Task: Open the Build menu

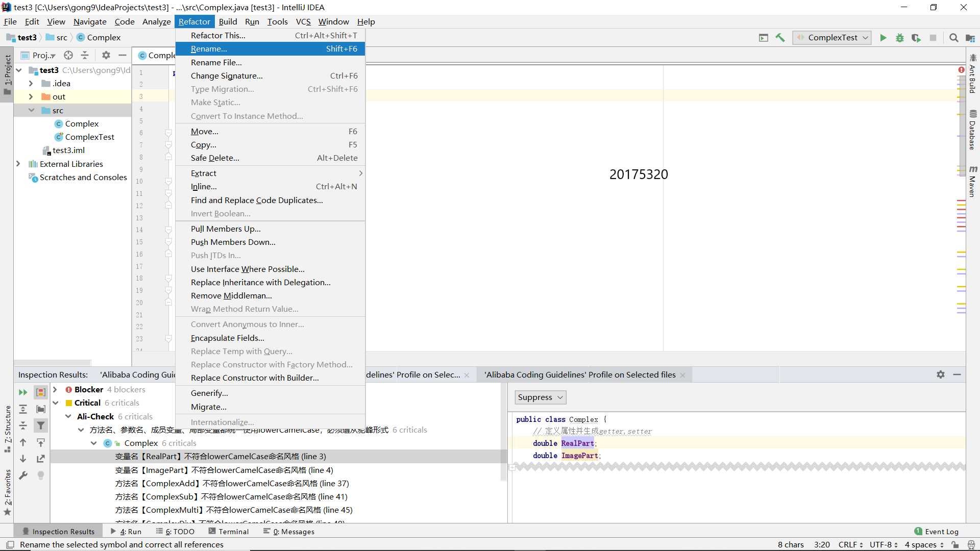Action: point(228,21)
